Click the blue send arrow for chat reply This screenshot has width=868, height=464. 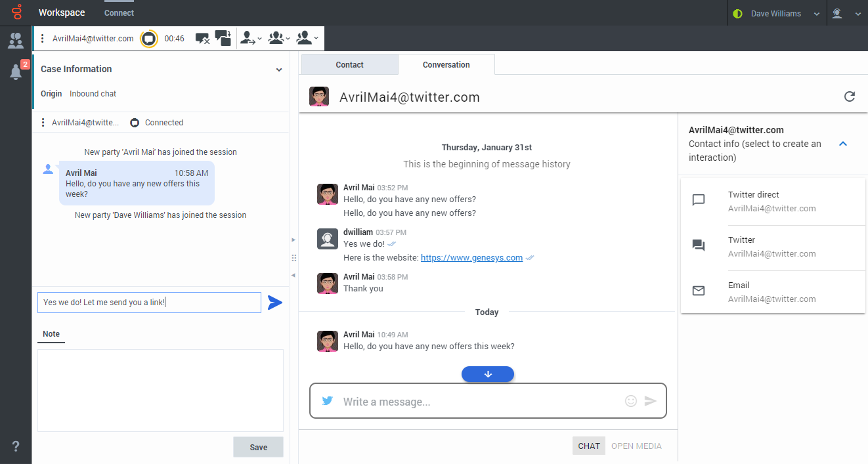click(274, 303)
